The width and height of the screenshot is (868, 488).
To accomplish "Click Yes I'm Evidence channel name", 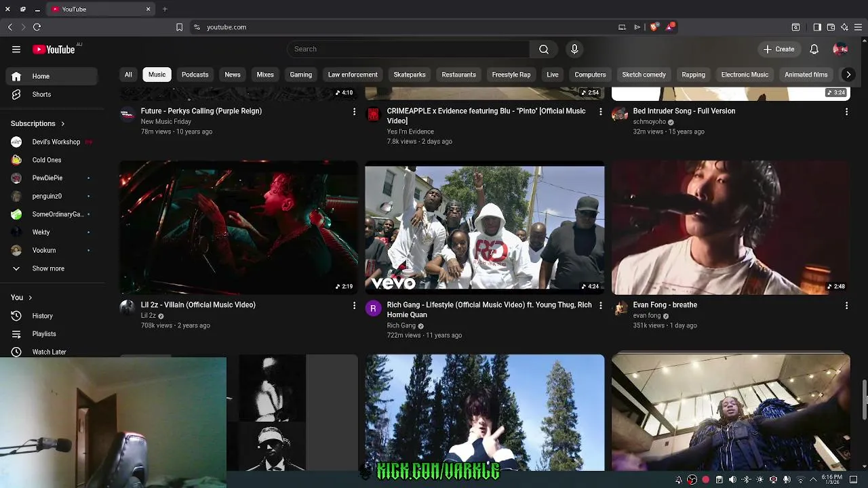I will (x=410, y=132).
